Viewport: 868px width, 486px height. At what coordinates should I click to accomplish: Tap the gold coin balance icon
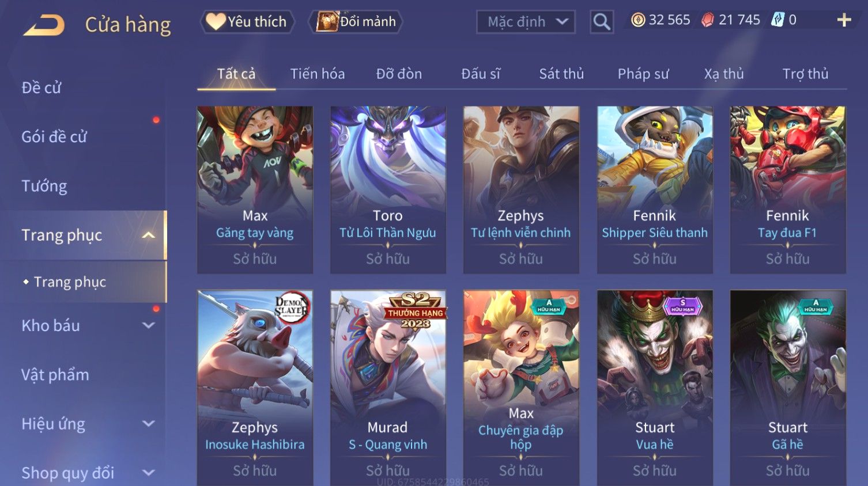tap(637, 20)
